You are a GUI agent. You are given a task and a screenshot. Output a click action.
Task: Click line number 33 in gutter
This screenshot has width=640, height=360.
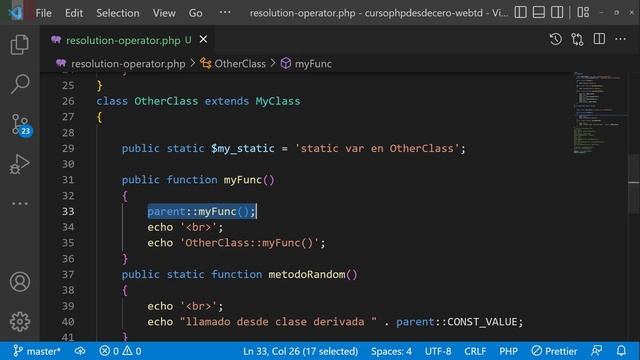click(68, 211)
